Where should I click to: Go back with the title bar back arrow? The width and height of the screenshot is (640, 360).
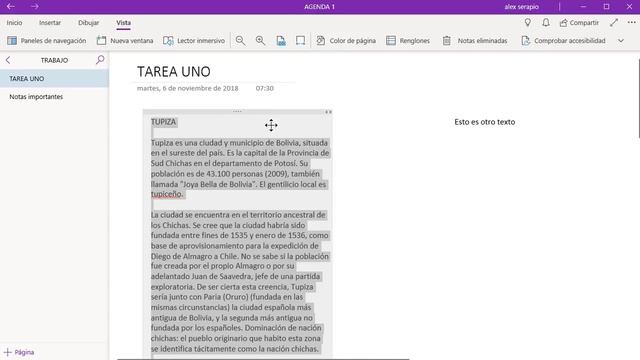11,7
